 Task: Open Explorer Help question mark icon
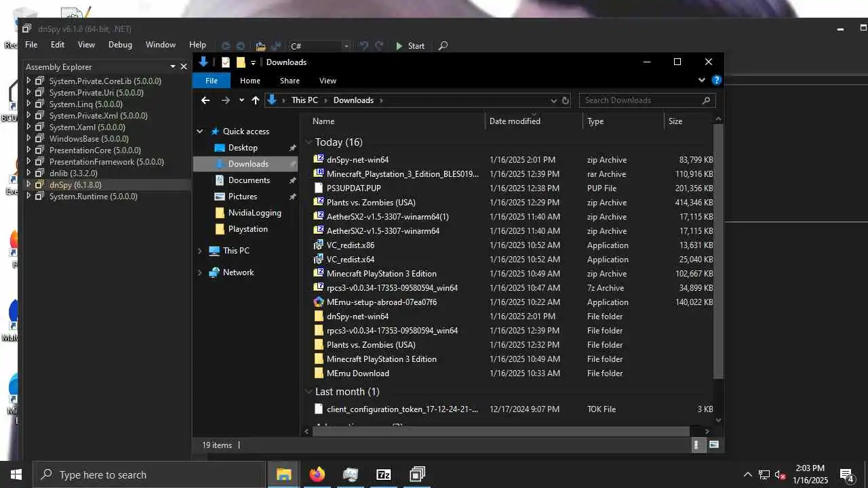click(x=716, y=80)
